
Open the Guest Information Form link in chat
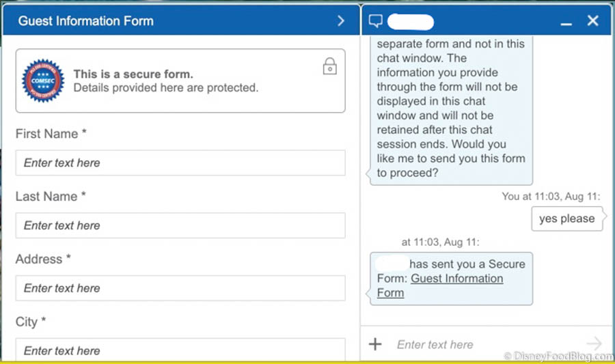pyautogui.click(x=456, y=279)
